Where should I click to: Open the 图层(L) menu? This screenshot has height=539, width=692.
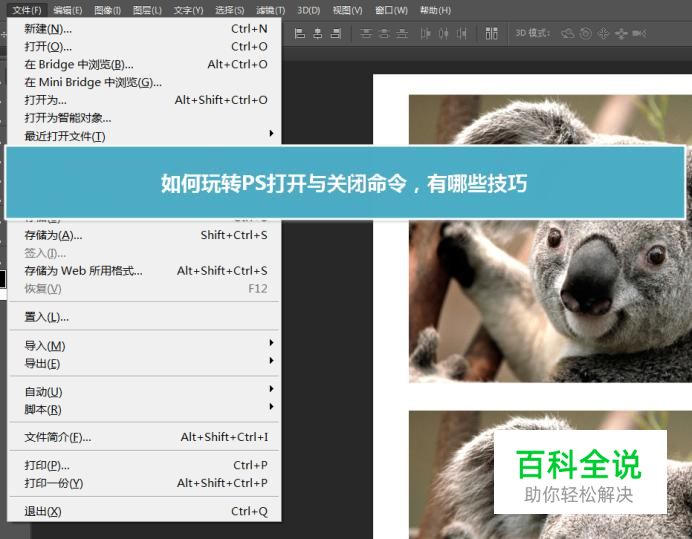pyautogui.click(x=147, y=10)
